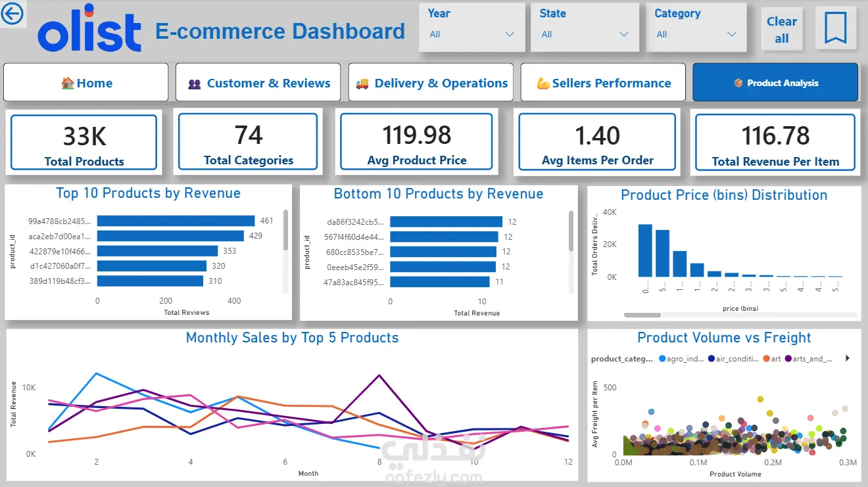Click the Top 10 Products chart scrollbar
The image size is (868, 487).
point(285,230)
